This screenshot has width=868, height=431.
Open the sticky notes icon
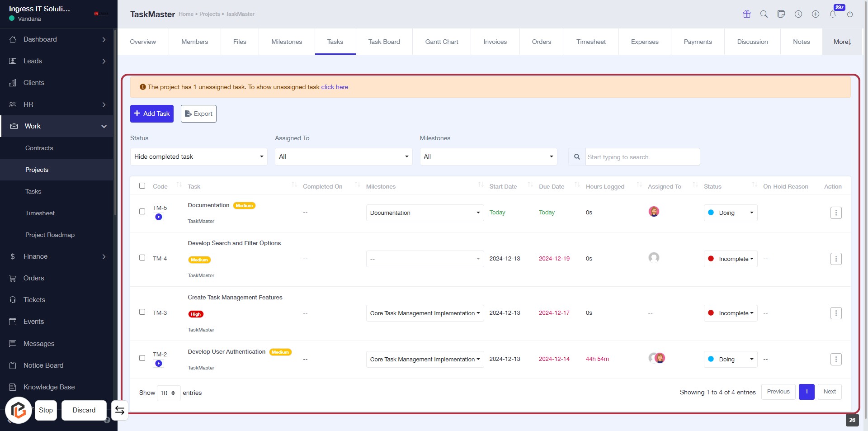[x=781, y=14]
